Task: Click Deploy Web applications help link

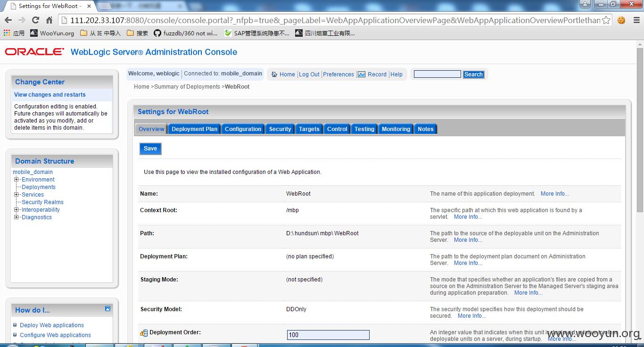Action: 52,325
